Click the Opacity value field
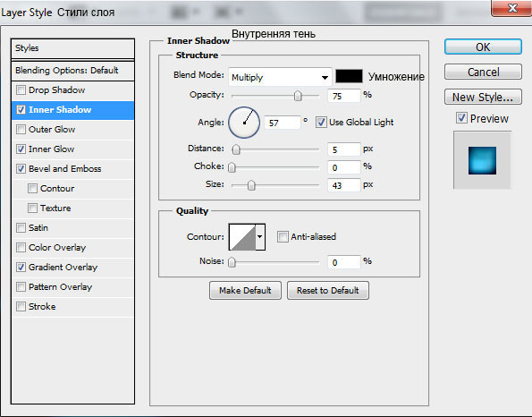 click(x=343, y=96)
